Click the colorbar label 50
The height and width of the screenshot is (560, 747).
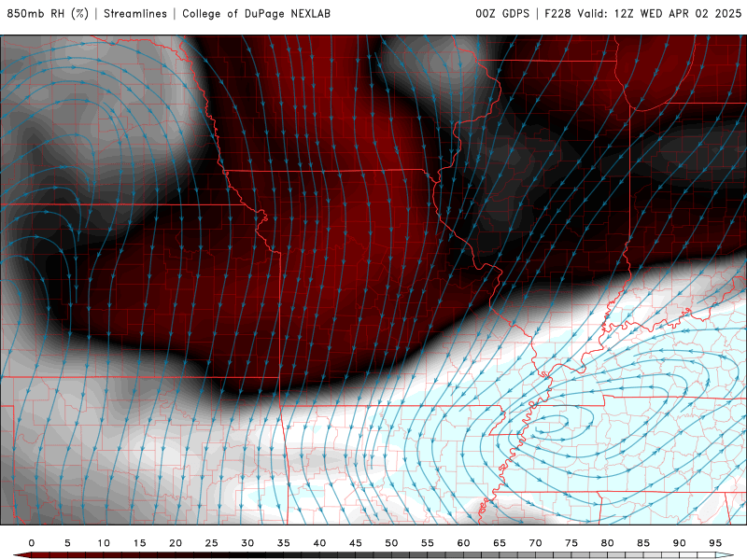click(391, 543)
